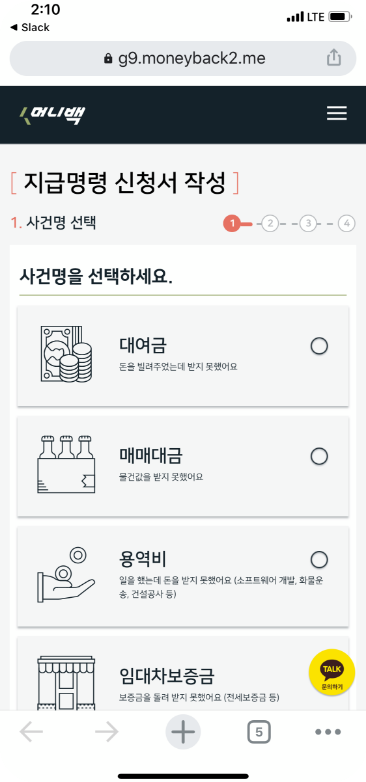Return to Slack via back link
The image size is (366, 782).
pyautogui.click(x=30, y=27)
